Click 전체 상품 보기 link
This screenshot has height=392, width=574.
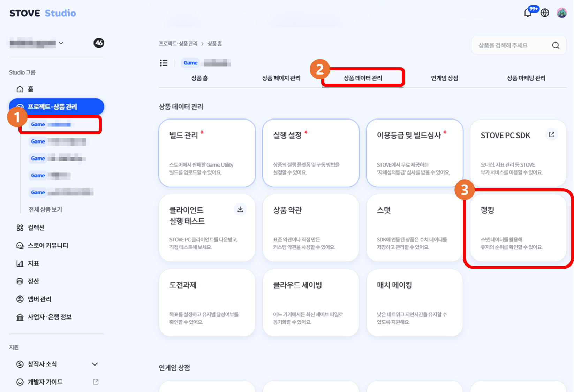tap(45, 209)
